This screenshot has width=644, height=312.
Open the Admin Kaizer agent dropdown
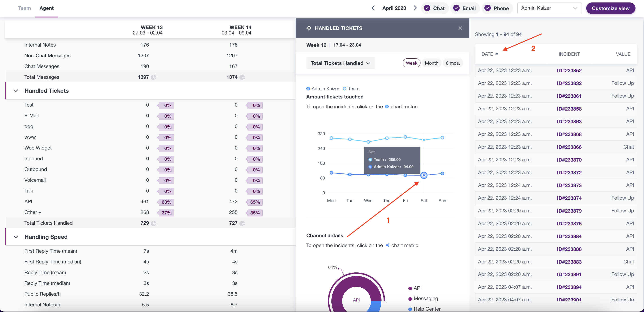pos(549,8)
